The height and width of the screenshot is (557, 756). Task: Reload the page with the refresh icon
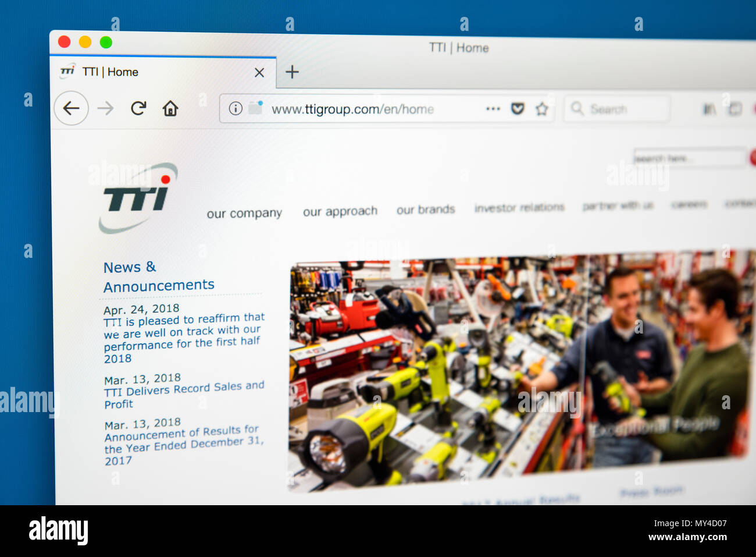pos(138,108)
